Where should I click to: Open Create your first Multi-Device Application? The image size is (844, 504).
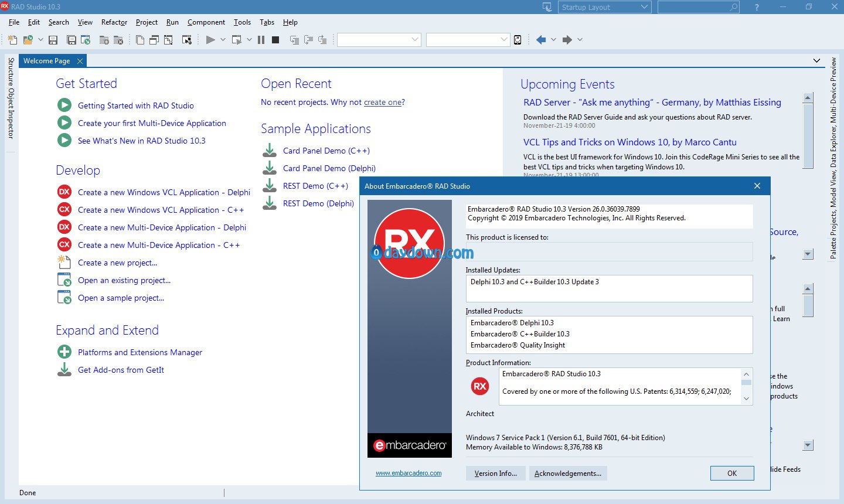(x=152, y=123)
